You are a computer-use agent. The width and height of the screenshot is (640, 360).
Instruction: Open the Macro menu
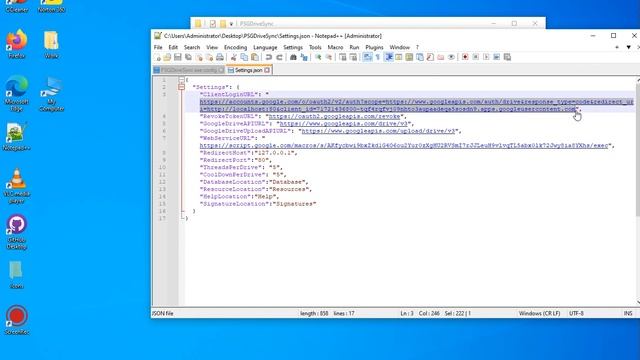click(x=335, y=47)
